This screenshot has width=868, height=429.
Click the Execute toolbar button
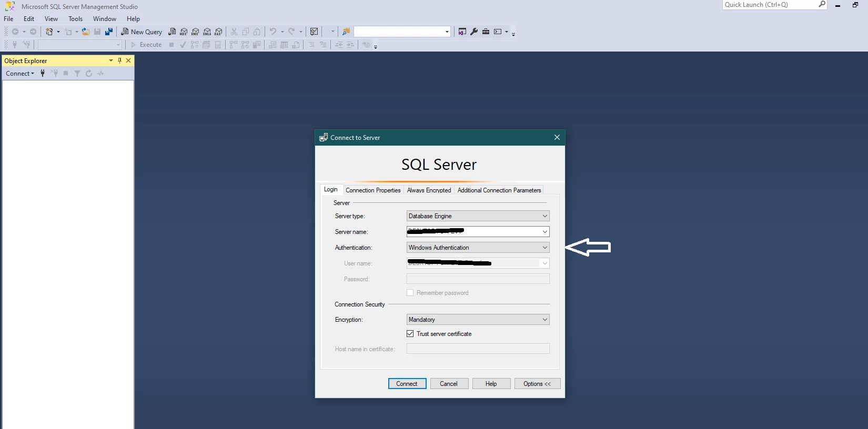point(146,45)
